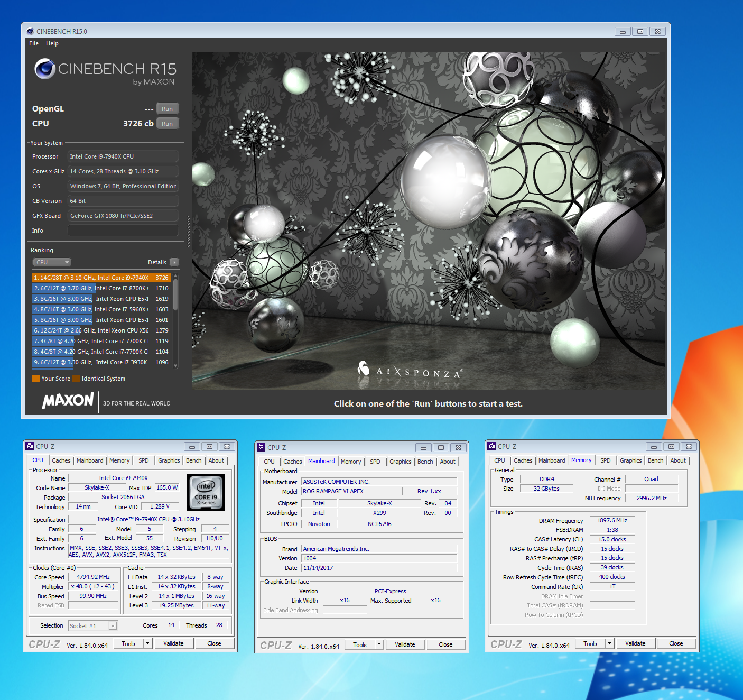Screen dimensions: 743x700
Task: Select ranking row Intel Core i7-8700K 1710
Action: pyautogui.click(x=101, y=288)
